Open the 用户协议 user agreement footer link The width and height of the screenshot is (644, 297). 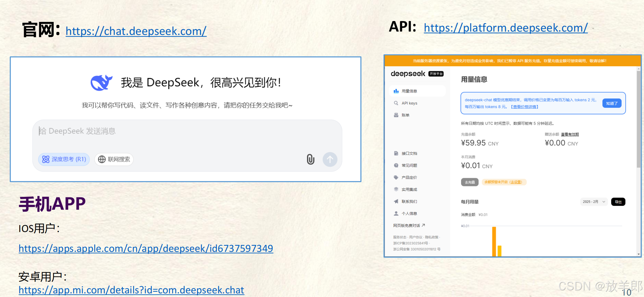click(416, 237)
